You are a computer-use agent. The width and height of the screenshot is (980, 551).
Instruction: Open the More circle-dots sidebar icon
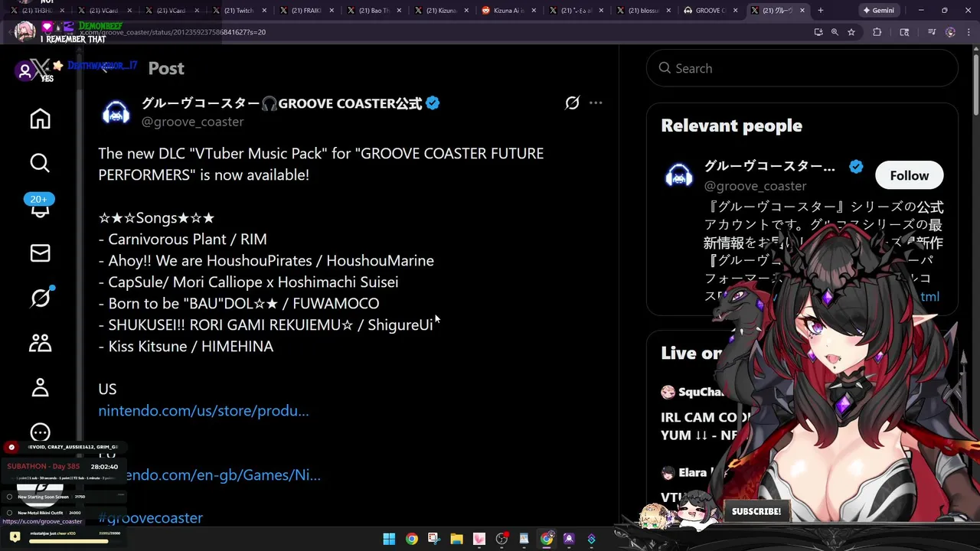[x=40, y=433]
